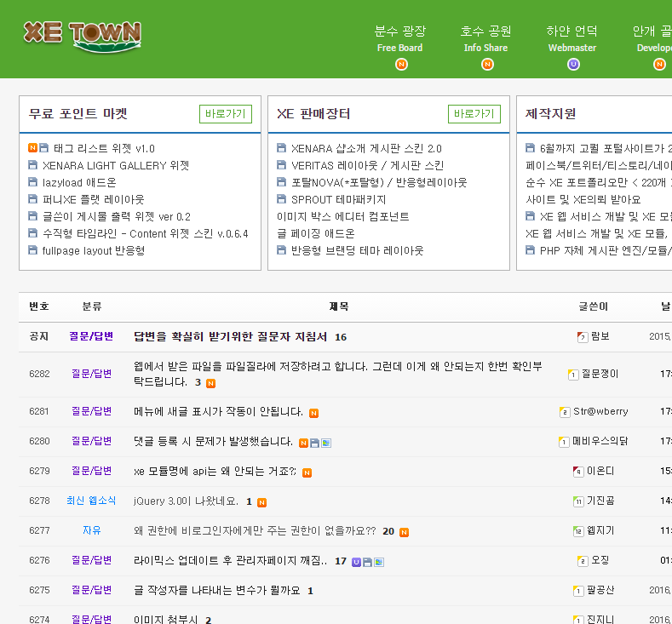672x624 pixels.
Task: Click the new badge under Info Share
Action: pyautogui.click(x=487, y=64)
